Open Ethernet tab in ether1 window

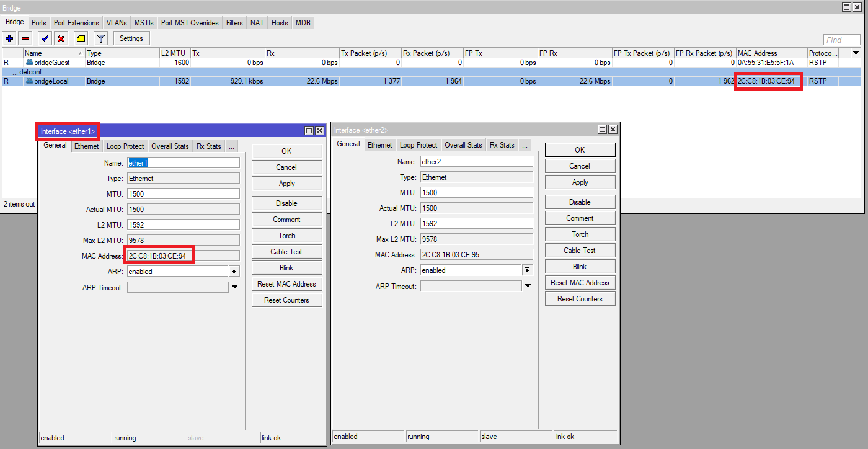pyautogui.click(x=87, y=146)
